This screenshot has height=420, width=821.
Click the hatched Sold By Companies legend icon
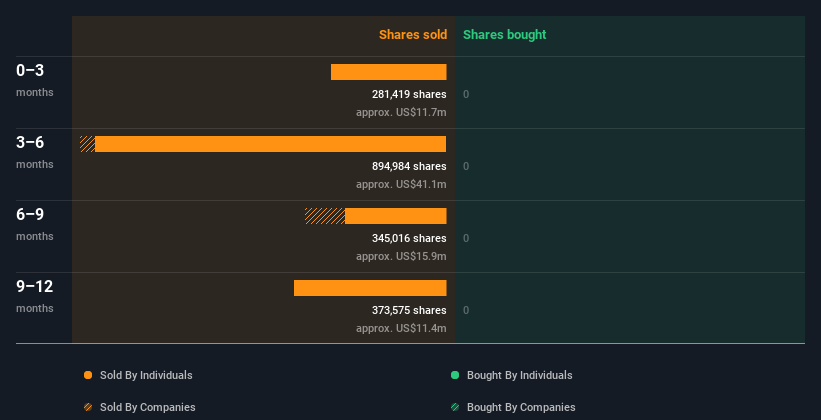pos(88,407)
